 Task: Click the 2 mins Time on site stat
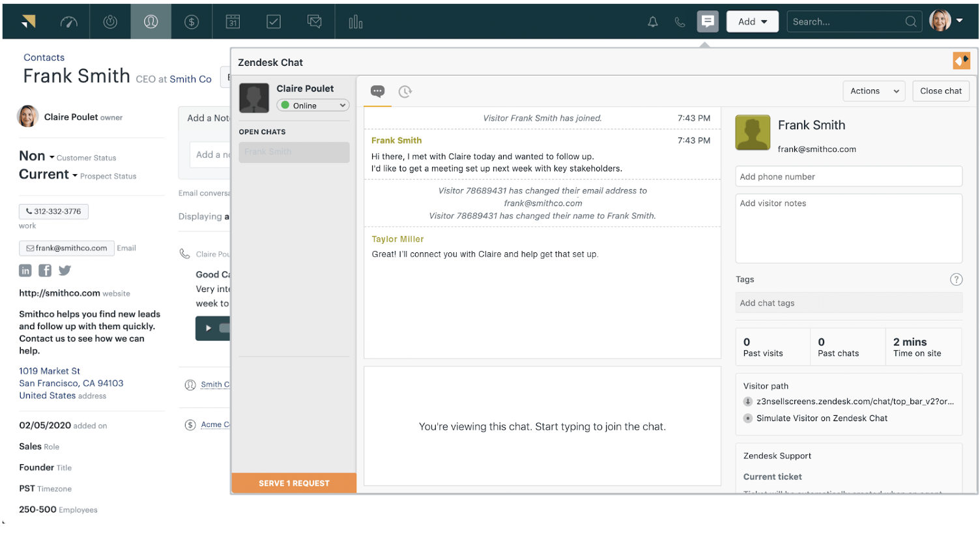923,347
